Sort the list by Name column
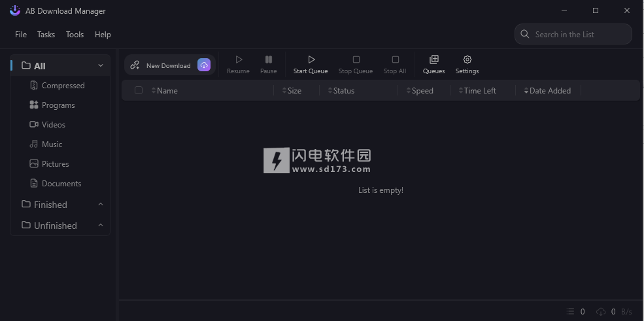Viewport: 644px width, 321px height. coord(164,91)
